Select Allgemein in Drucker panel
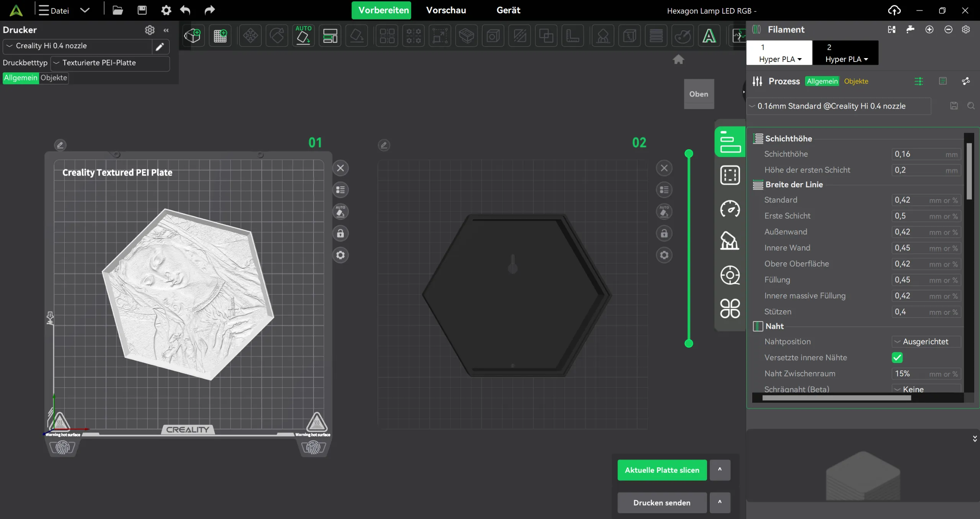 [x=21, y=78]
